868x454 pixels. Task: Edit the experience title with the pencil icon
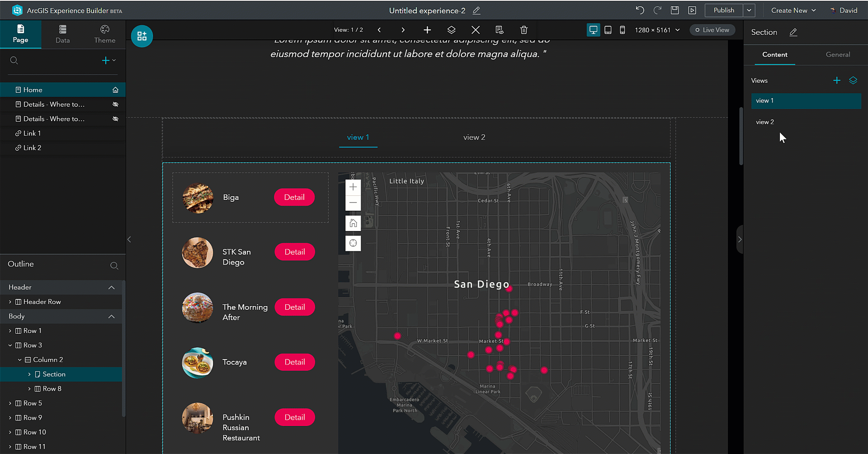click(x=476, y=10)
